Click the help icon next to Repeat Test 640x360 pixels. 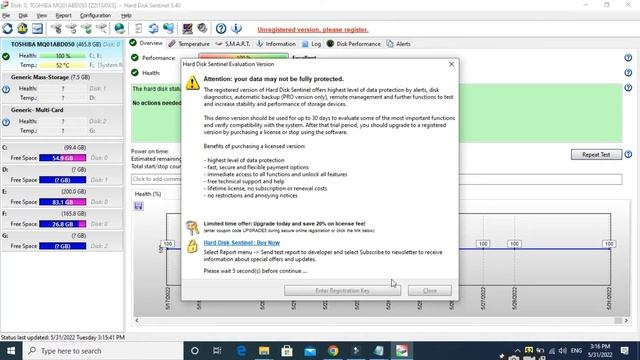coord(628,154)
